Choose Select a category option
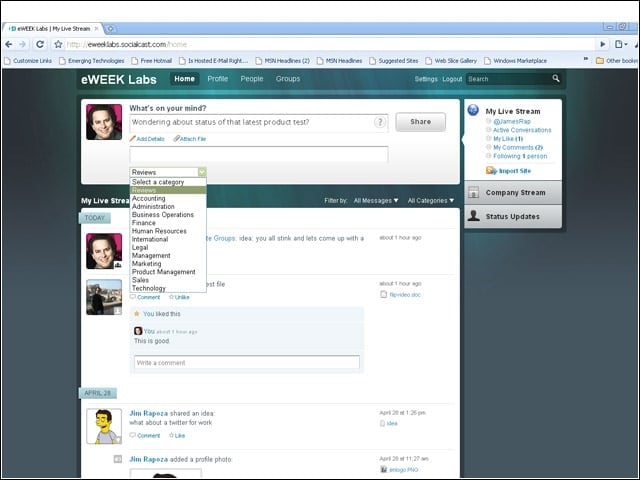Image resolution: width=640 pixels, height=480 pixels. pos(168,182)
